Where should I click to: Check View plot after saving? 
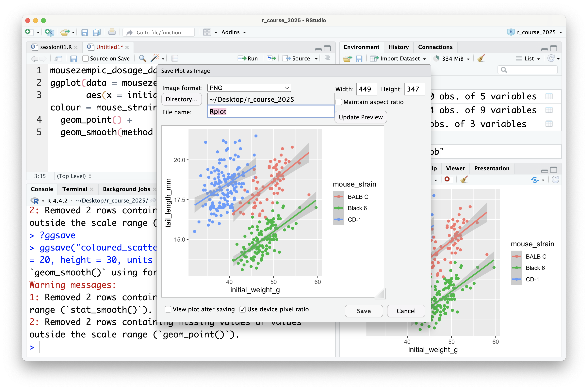pos(168,309)
